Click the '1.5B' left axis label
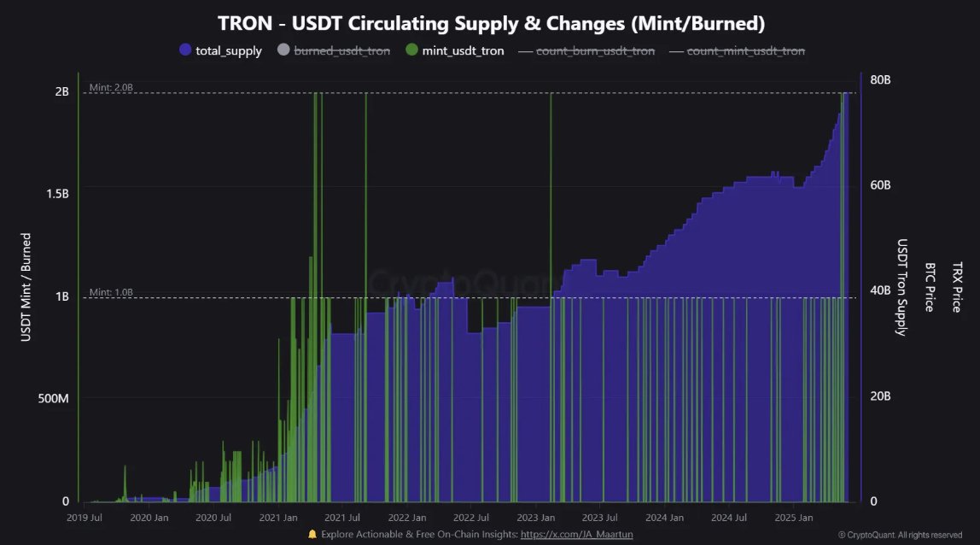Image resolution: width=980 pixels, height=545 pixels. (57, 193)
